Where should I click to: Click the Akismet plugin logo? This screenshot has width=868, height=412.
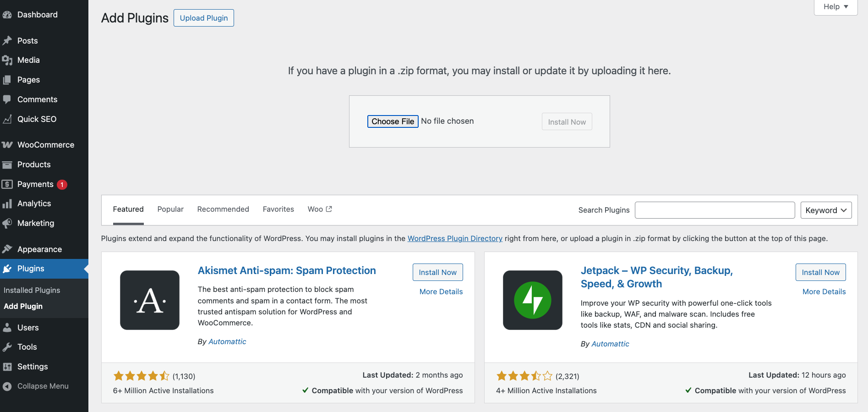[150, 300]
